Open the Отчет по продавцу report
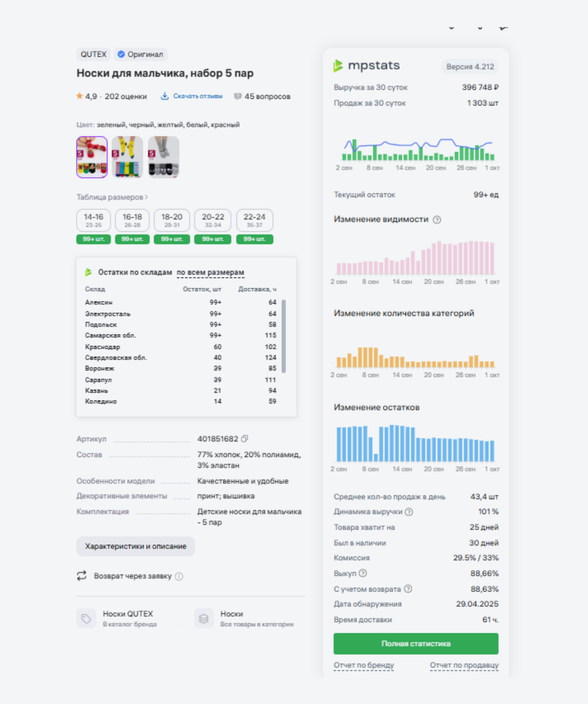The width and height of the screenshot is (588, 704). click(x=464, y=665)
